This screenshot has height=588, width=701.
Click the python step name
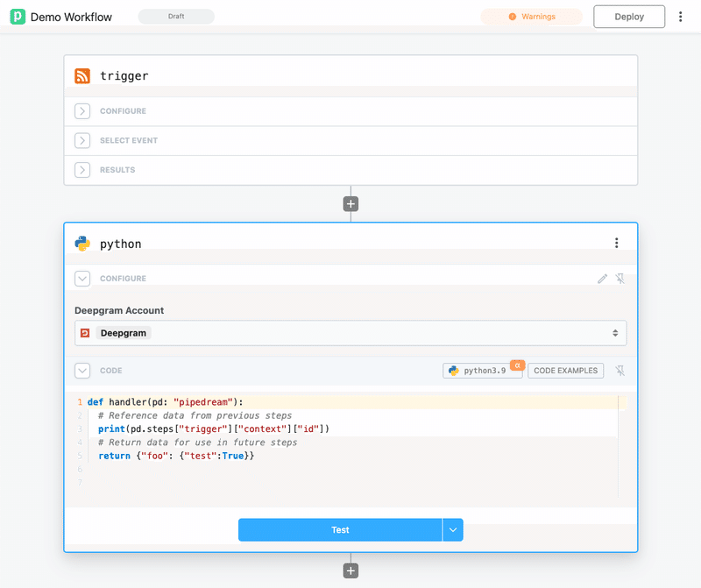[120, 244]
